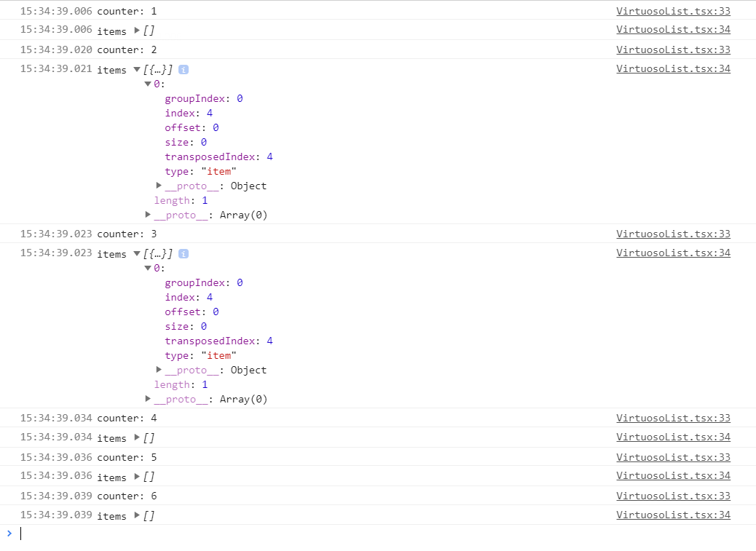Expand __proto__: Array(0) of the first items array
This screenshot has height=551, width=756.
(x=149, y=215)
